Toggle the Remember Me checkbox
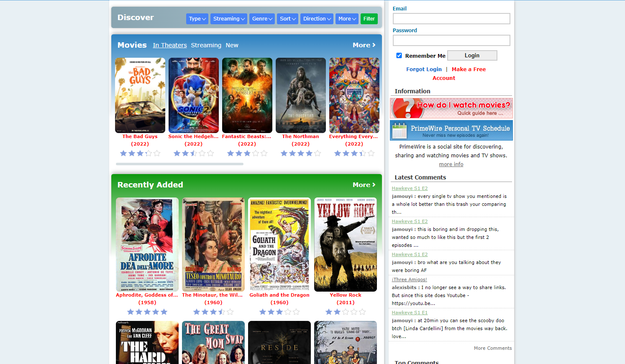 (399, 56)
